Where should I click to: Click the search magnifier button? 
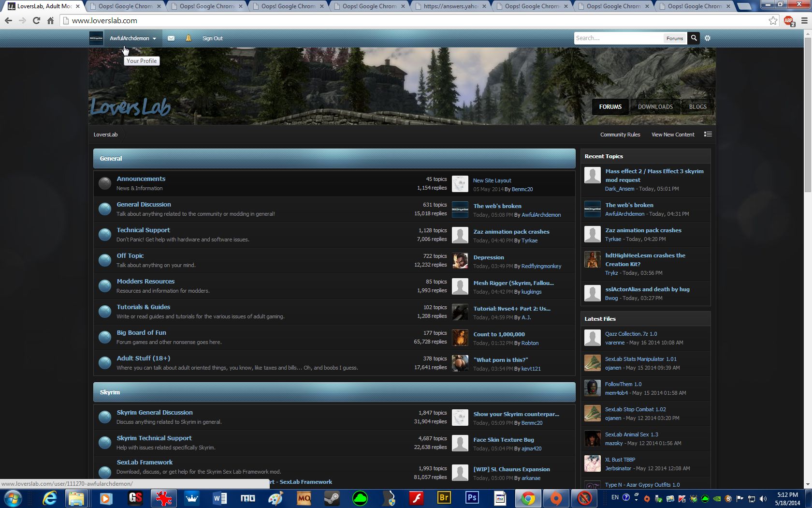click(x=694, y=38)
